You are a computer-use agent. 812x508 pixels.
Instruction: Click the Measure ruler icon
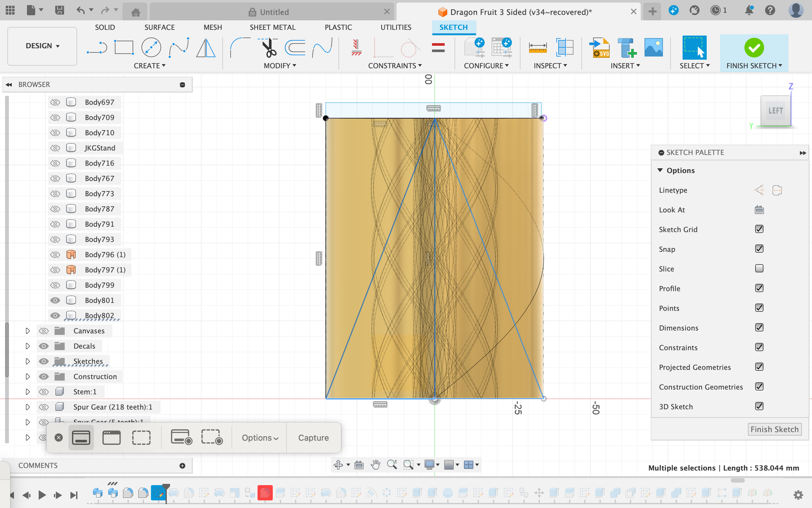coord(537,47)
